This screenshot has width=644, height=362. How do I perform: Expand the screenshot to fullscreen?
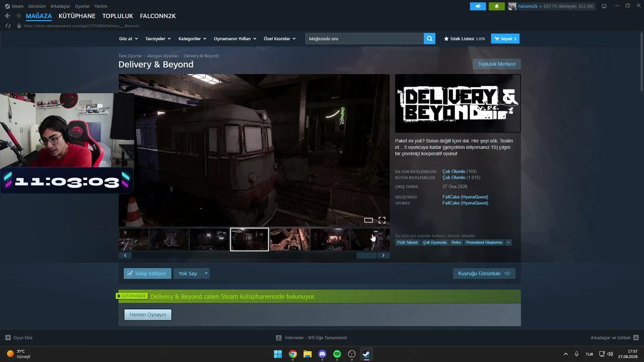(382, 220)
